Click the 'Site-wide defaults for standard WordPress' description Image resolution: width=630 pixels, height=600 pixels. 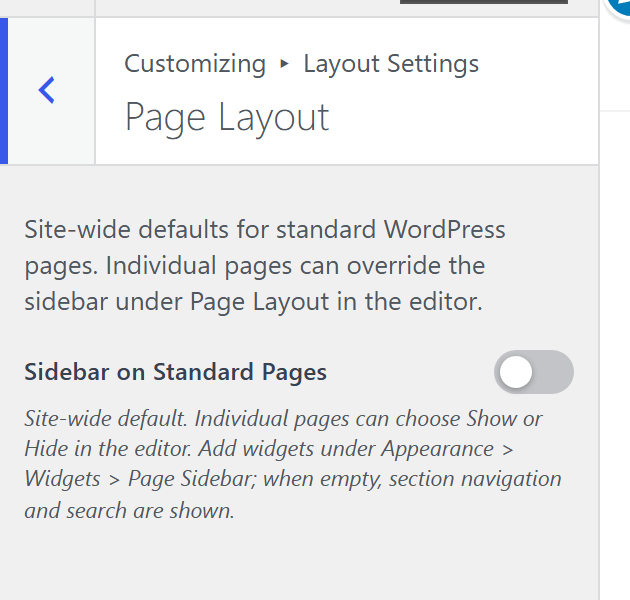(x=265, y=265)
